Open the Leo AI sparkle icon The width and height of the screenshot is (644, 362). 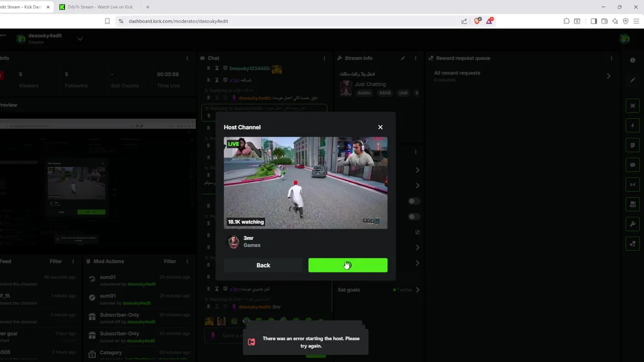pos(615,21)
